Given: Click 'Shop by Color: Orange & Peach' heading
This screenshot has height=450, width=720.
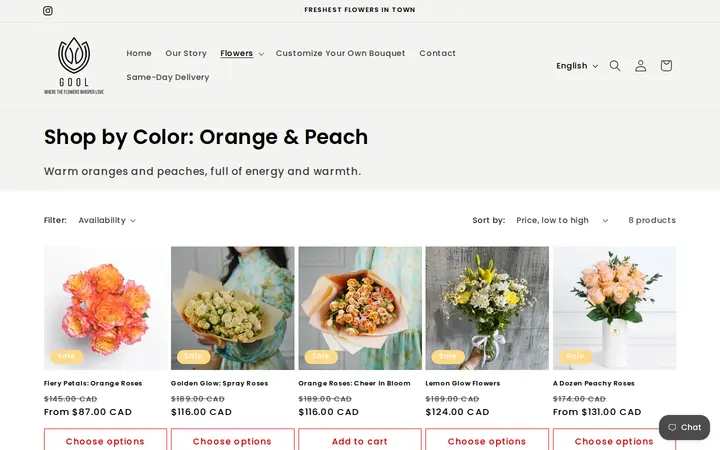Looking at the screenshot, I should tap(206, 137).
